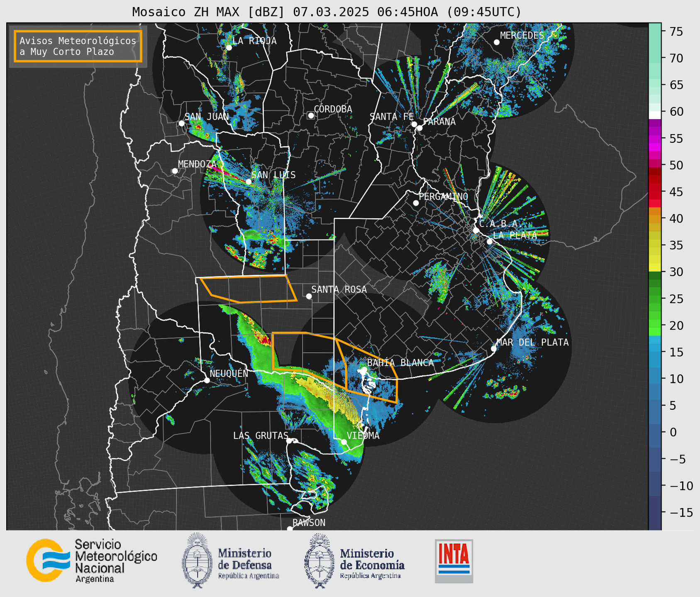Viewport: 700px width, 597px height.
Task: Select the SAN LUIS city label
Action: click(274, 175)
